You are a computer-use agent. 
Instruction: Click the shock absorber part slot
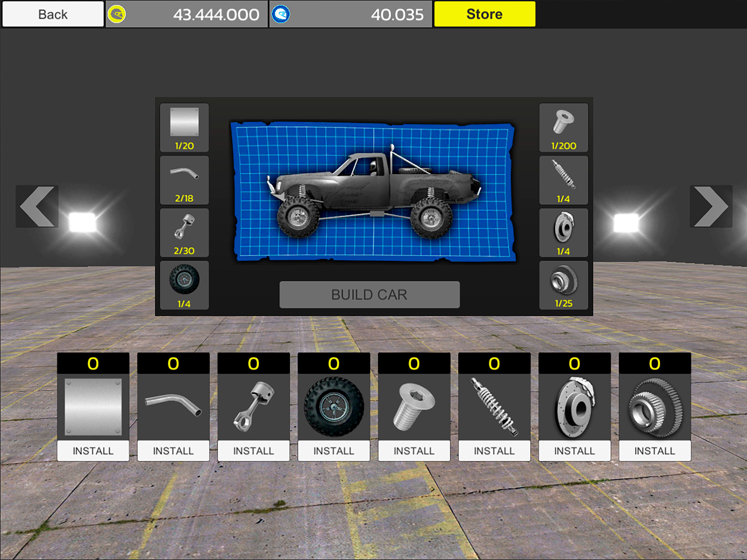tap(563, 180)
